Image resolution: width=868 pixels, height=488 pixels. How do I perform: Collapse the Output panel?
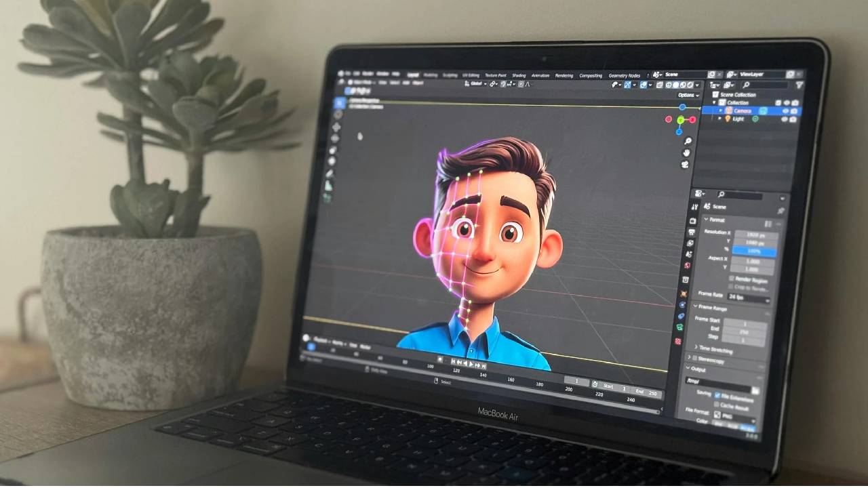pyautogui.click(x=688, y=367)
